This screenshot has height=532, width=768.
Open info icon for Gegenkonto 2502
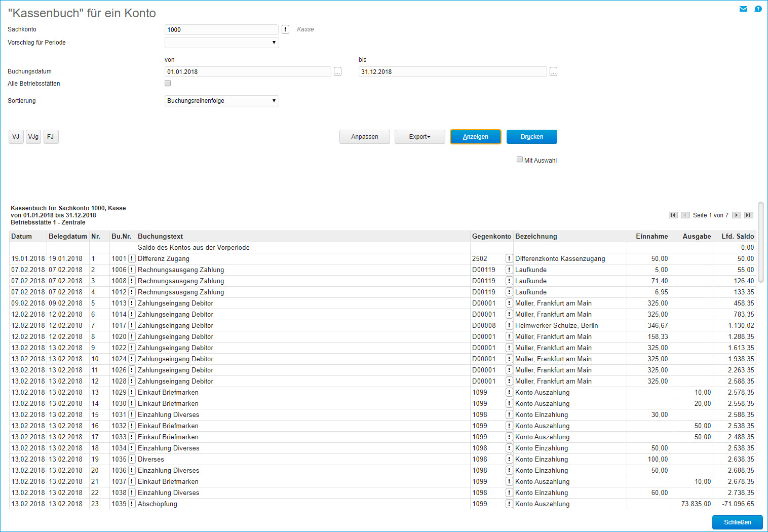pyautogui.click(x=509, y=259)
